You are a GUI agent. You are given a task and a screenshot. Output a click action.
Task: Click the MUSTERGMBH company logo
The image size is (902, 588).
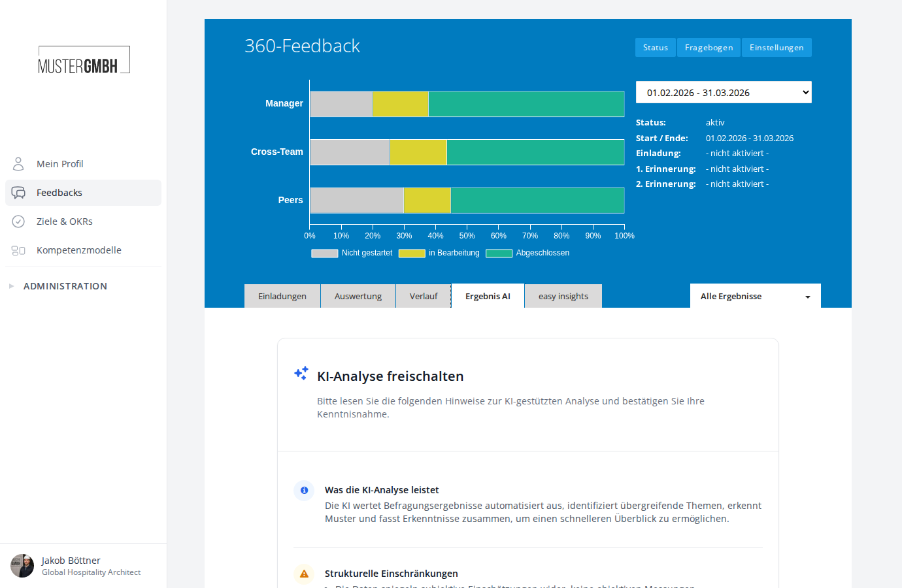coord(84,59)
